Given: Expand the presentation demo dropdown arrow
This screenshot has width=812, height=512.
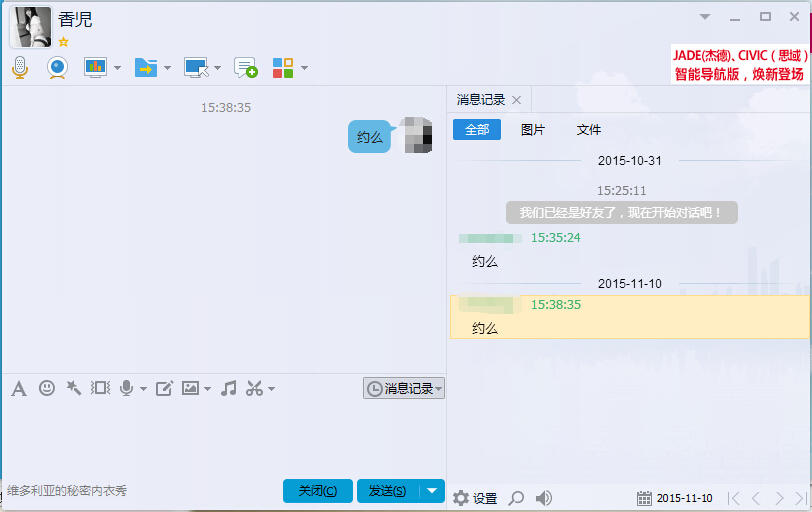Looking at the screenshot, I should click(x=118, y=68).
